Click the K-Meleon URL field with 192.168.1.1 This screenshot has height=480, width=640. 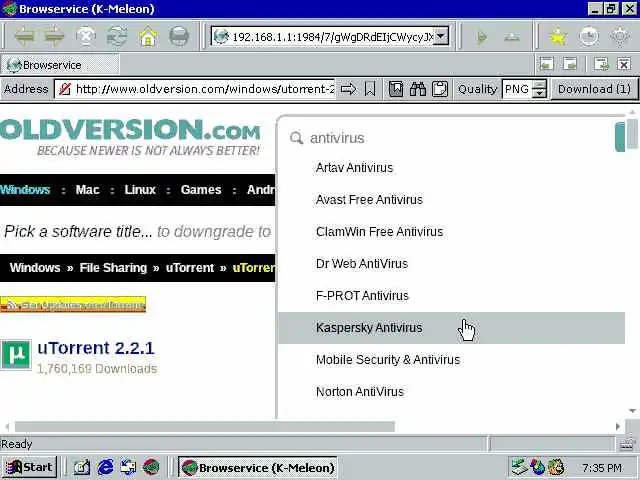tap(323, 37)
